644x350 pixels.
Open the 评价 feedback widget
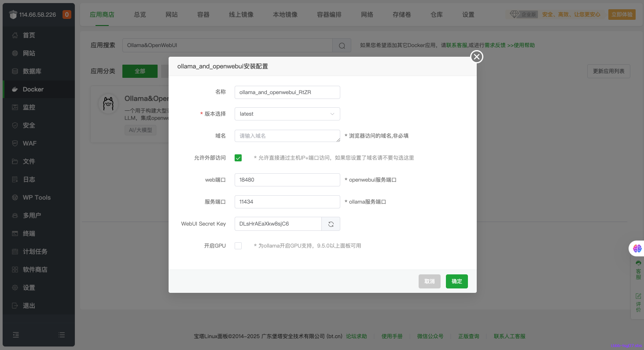point(638,303)
